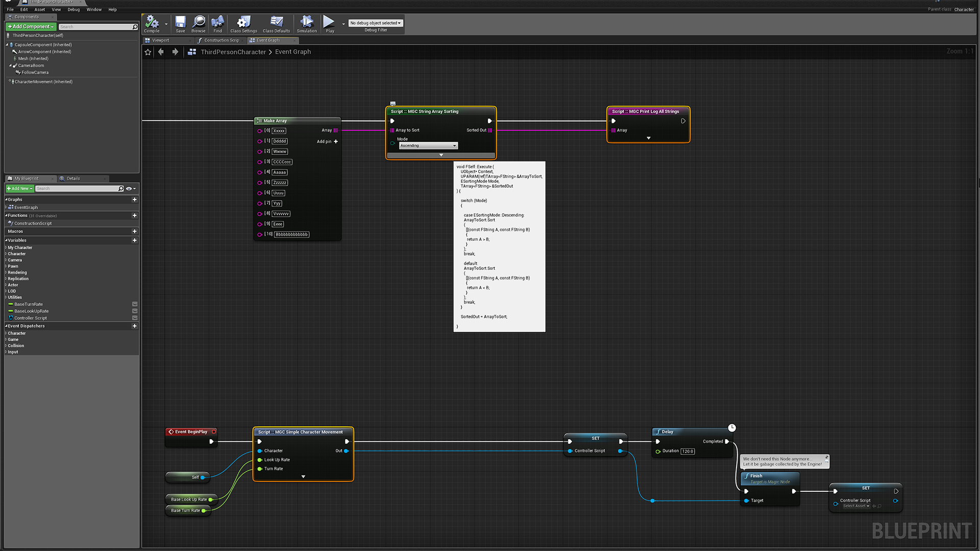Open the debug object selection dropdown
Viewport: 980px width, 551px height.
coord(376,23)
